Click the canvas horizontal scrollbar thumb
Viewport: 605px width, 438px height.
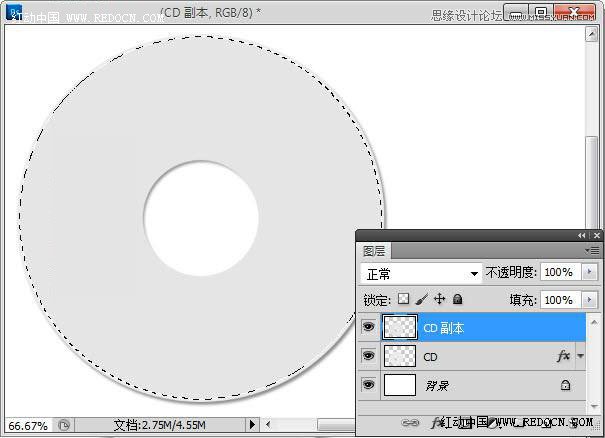(x=336, y=425)
